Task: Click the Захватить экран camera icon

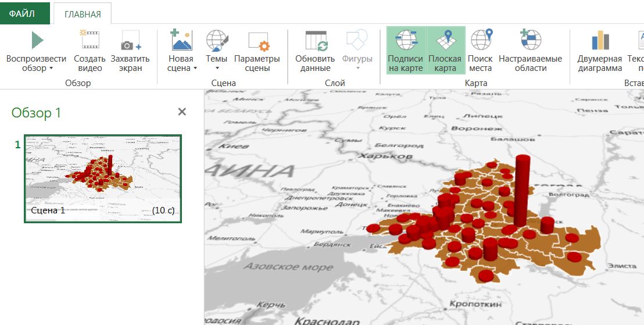Action: 130,41
